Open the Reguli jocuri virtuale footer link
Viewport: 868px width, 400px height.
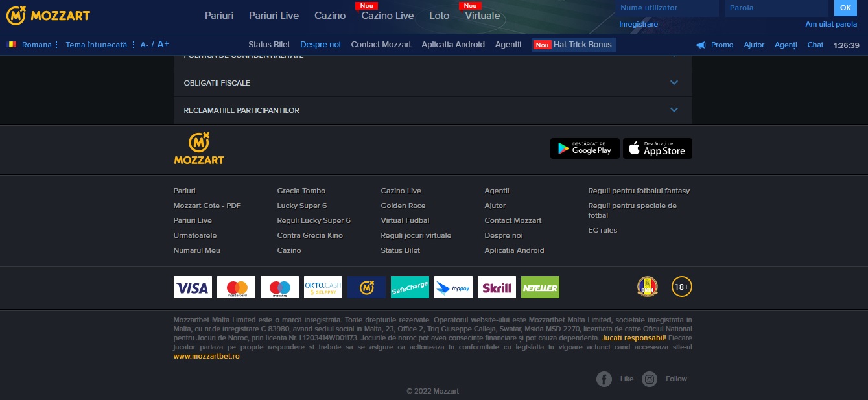pyautogui.click(x=416, y=235)
